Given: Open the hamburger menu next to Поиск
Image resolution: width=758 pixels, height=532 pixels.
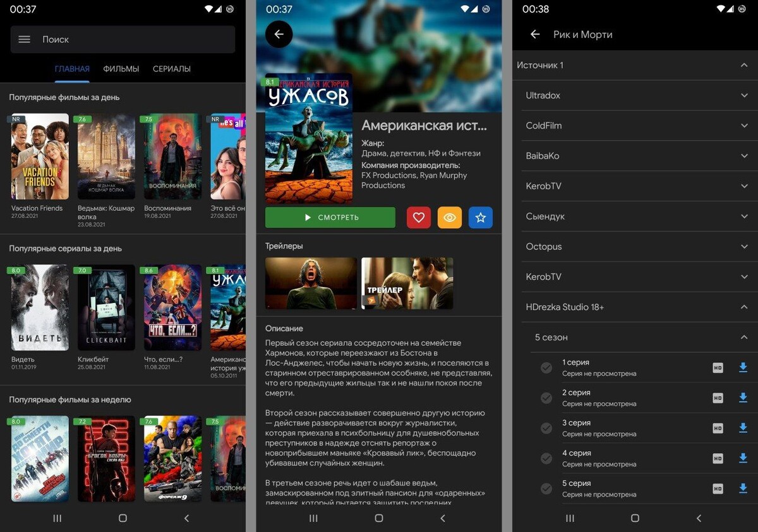Looking at the screenshot, I should [x=24, y=38].
